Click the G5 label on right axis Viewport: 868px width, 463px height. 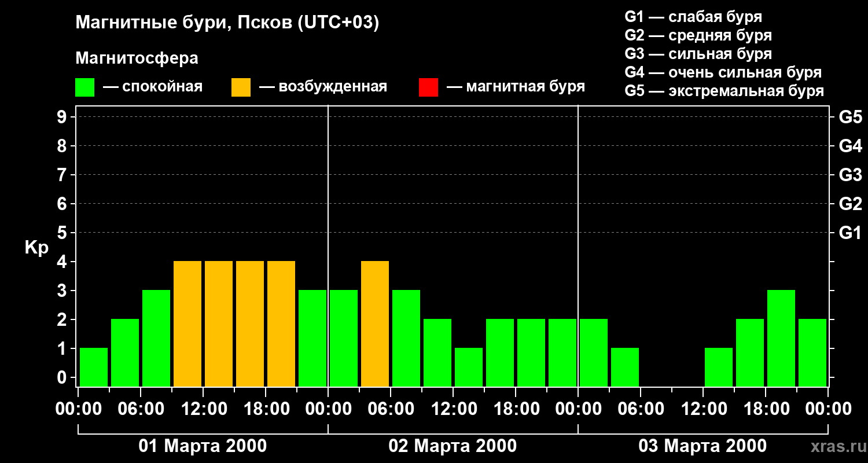click(x=850, y=117)
